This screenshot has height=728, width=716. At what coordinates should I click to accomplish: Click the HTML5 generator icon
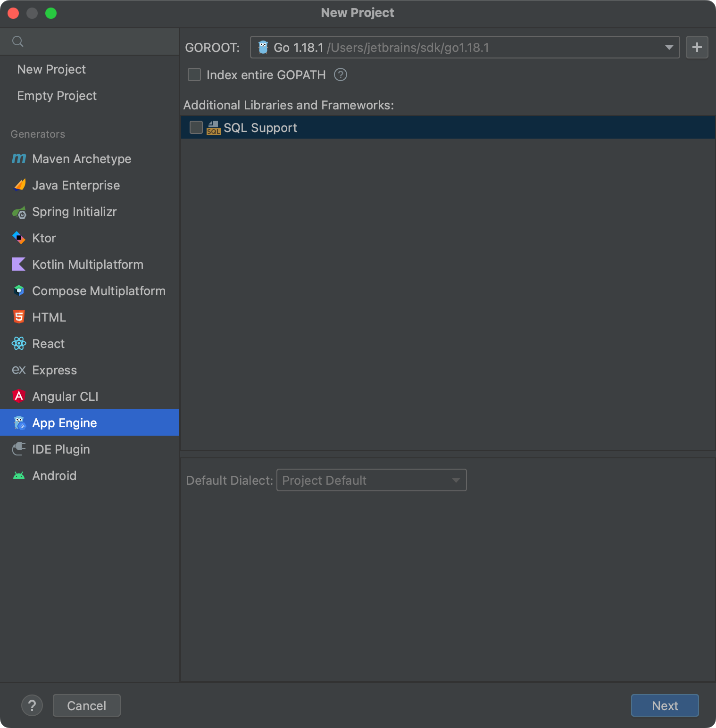[x=18, y=317]
